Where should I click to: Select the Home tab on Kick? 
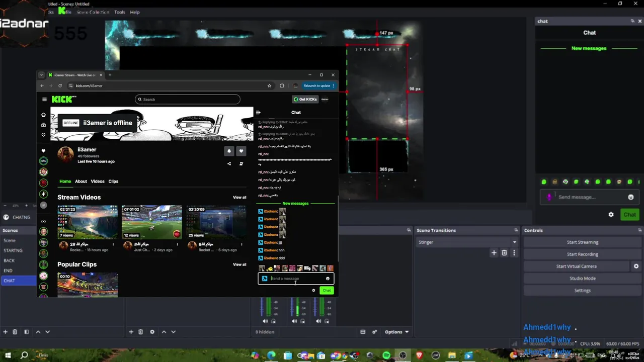[65, 182]
